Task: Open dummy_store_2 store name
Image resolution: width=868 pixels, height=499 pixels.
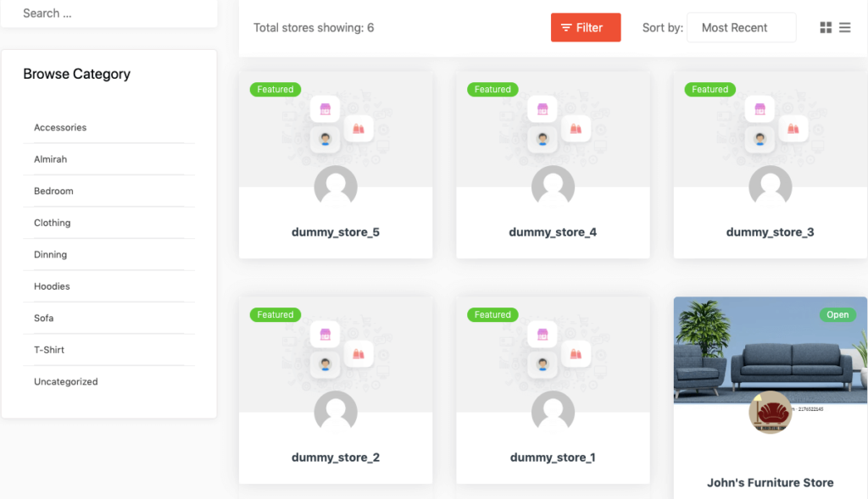Action: coord(336,457)
